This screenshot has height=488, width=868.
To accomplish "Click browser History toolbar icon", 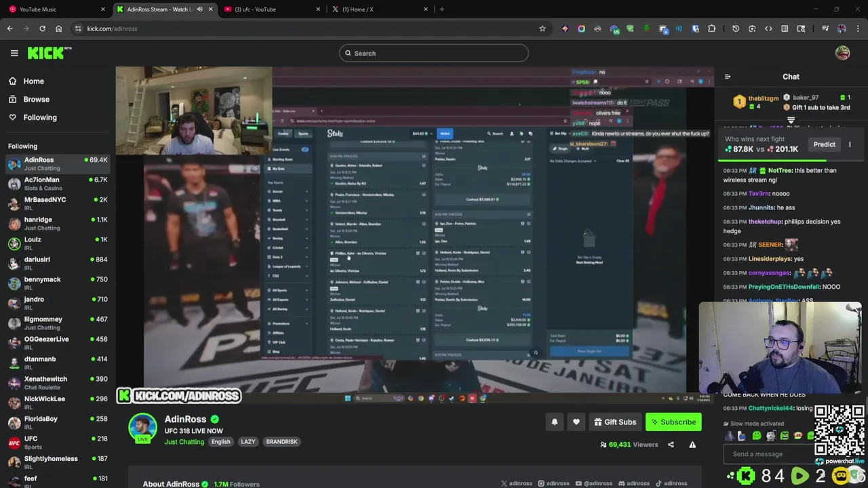I will pos(736,28).
